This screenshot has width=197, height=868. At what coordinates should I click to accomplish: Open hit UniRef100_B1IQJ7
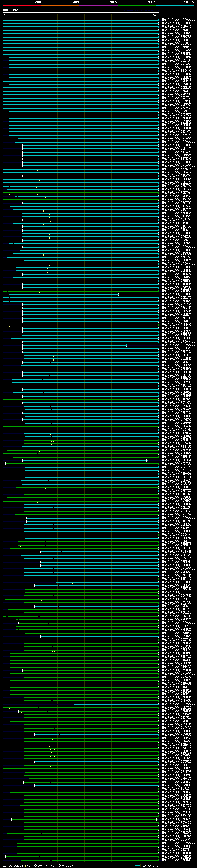click(176, 43)
